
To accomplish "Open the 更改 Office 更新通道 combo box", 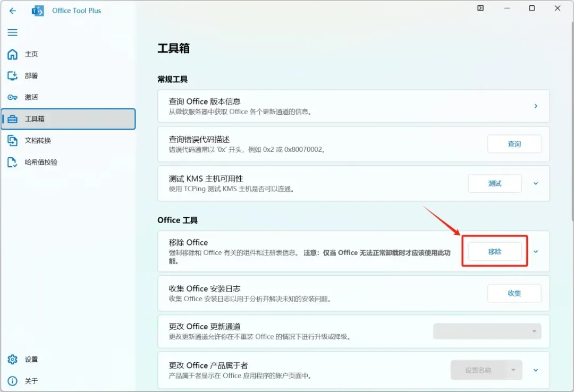I will tap(487, 331).
